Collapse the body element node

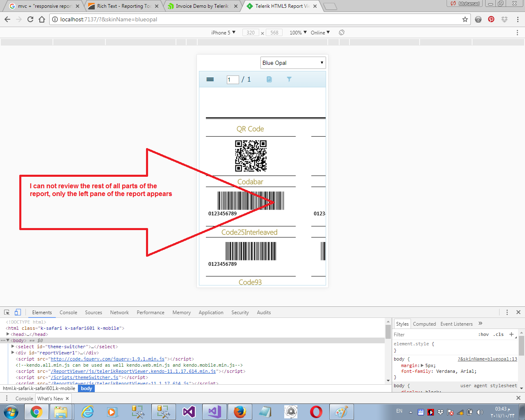8,340
